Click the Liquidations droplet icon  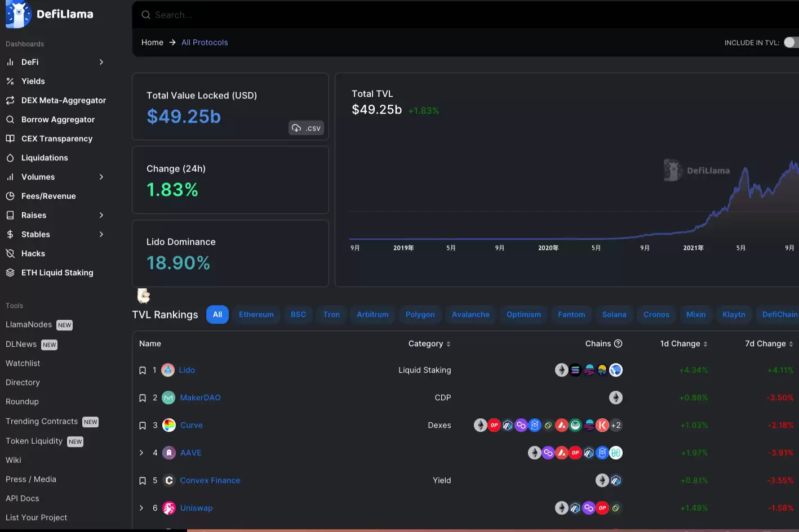click(x=10, y=158)
